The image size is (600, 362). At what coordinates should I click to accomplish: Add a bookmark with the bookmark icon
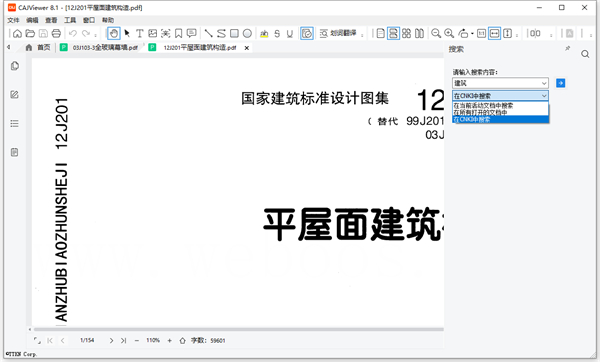point(178,34)
